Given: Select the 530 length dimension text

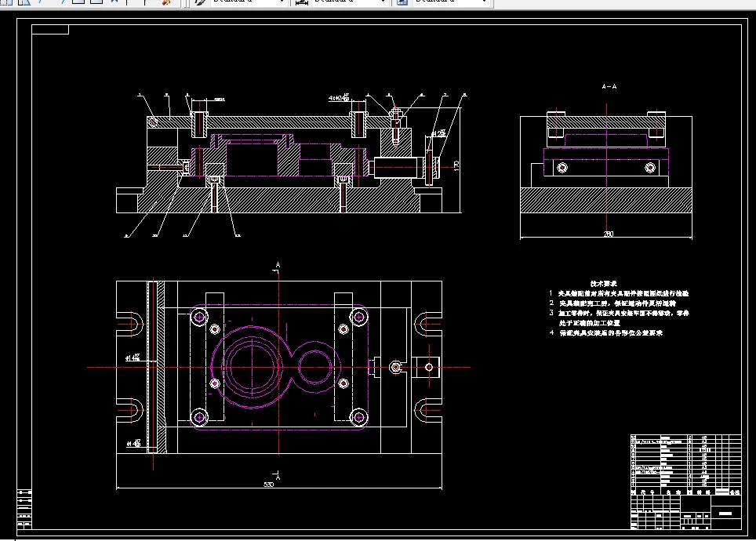Looking at the screenshot, I should pos(268,484).
